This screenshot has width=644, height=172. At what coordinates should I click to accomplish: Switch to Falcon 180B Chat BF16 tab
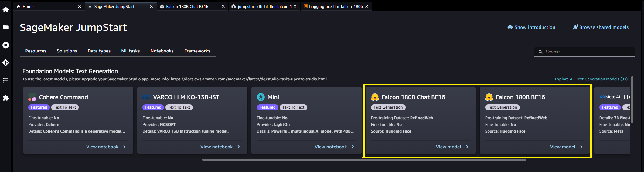coord(193,6)
